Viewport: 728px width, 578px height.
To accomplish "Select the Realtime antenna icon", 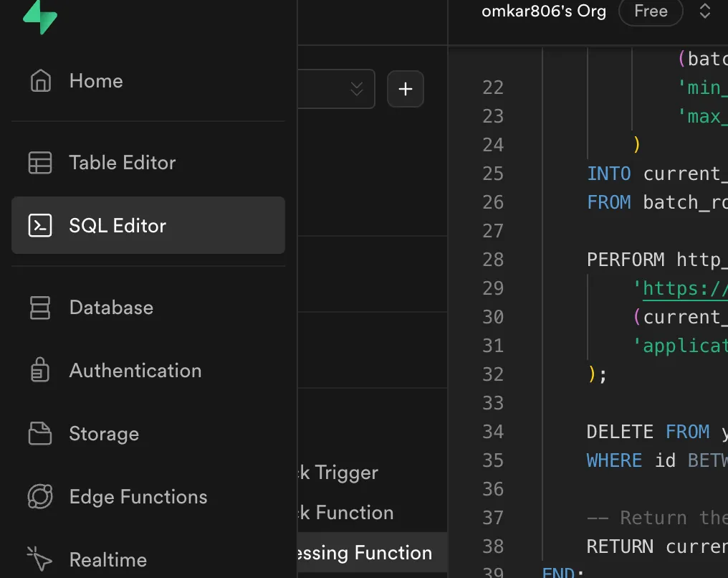I will coord(41,559).
